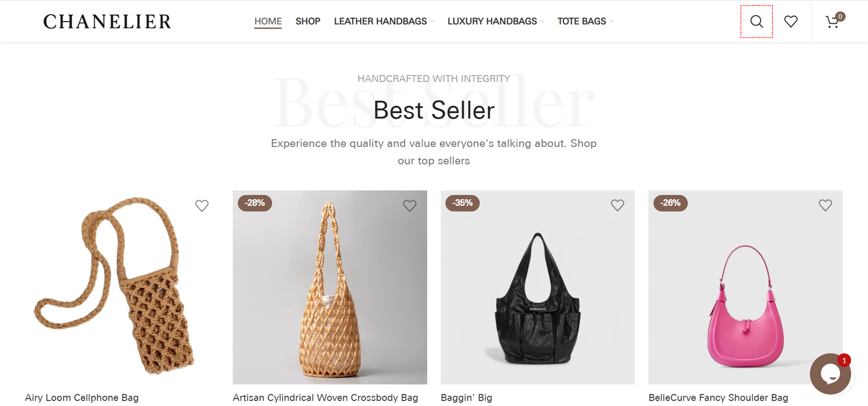Image resolution: width=868 pixels, height=406 pixels.
Task: Expand the Tote Bags dropdown
Action: (585, 21)
